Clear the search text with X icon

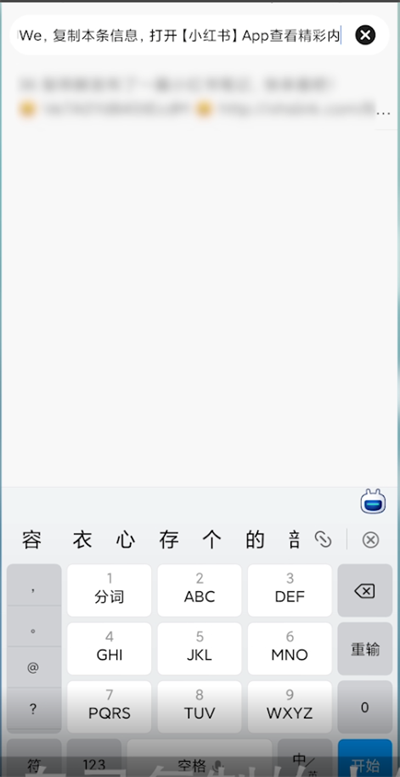point(365,35)
